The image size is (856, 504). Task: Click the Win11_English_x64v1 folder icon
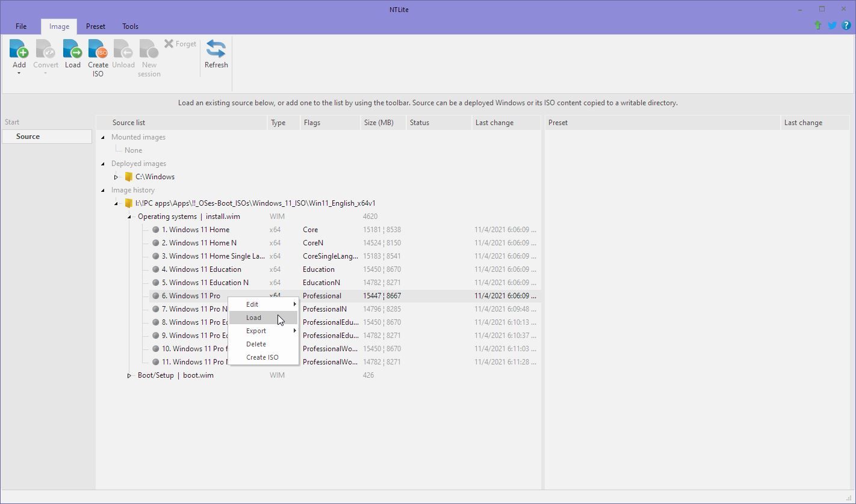[128, 203]
